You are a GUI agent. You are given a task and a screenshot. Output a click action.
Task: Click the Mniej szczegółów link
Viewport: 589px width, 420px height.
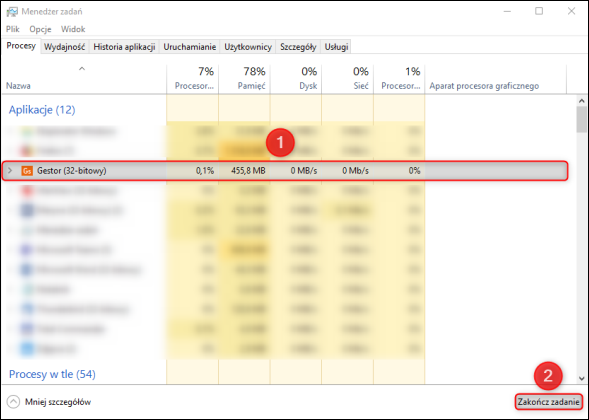pos(58,402)
